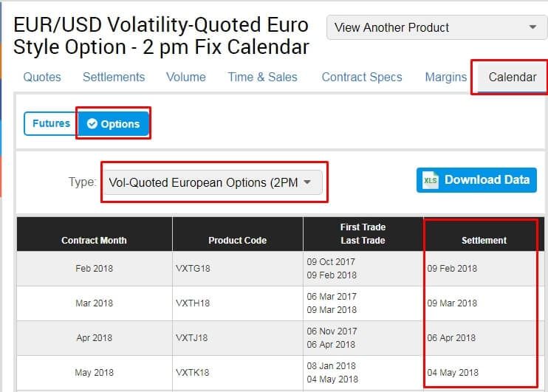The image size is (548, 392).
Task: Click the Settlement column header
Action: 484,240
